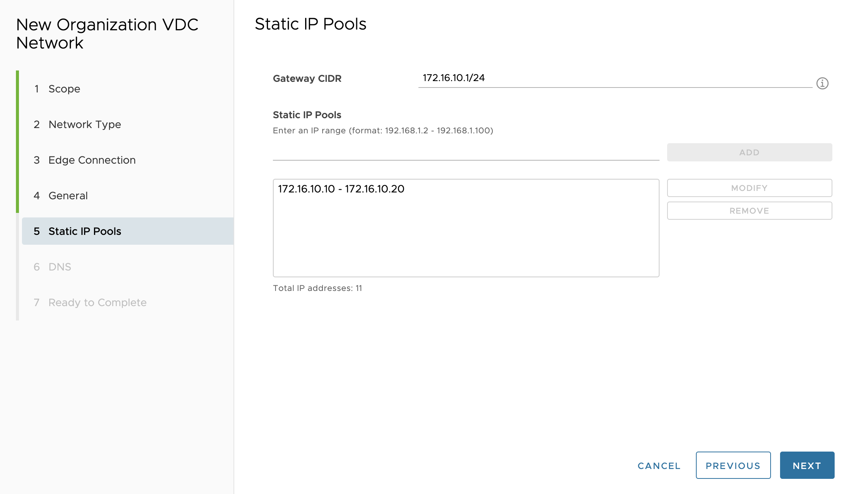Click the Gateway CIDR info icon
868x494 pixels.
(822, 83)
